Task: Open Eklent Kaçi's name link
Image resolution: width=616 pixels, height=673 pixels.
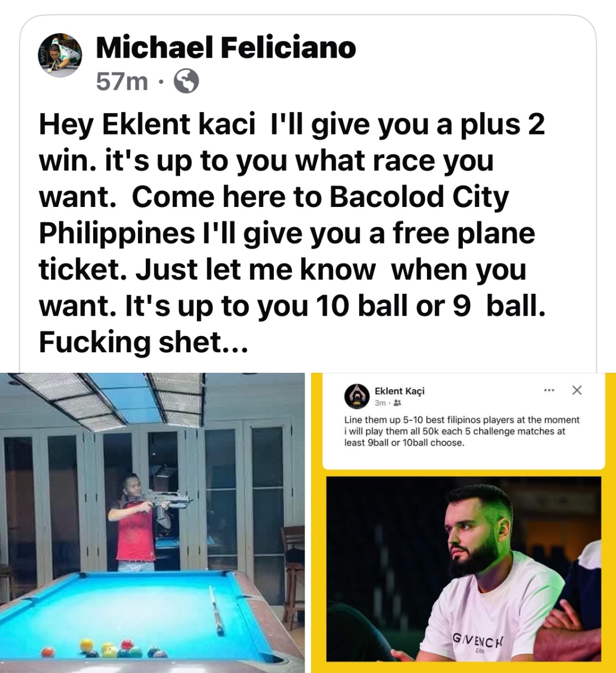Action: pyautogui.click(x=399, y=390)
